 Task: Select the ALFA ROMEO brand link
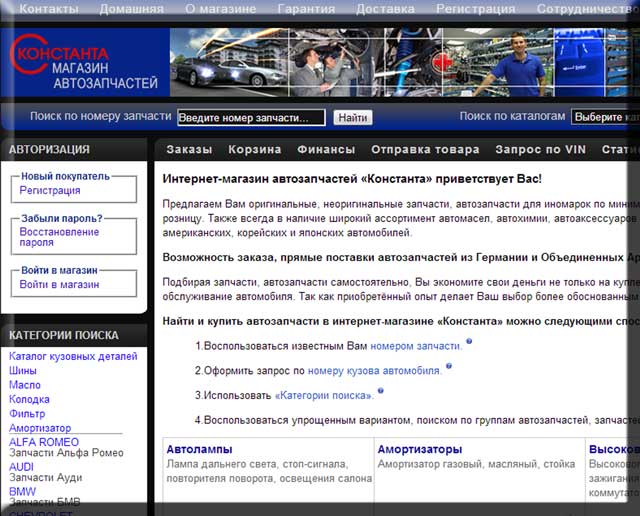pyautogui.click(x=44, y=441)
